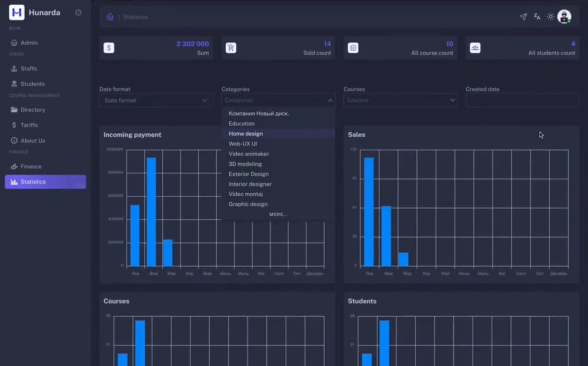The height and width of the screenshot is (366, 588).
Task: Open the About Us menu item
Action: (x=45, y=140)
